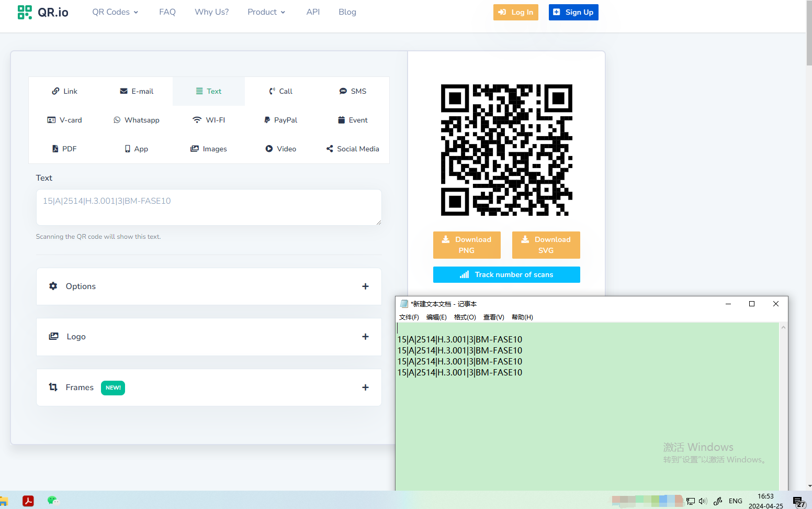Download the QR code as PNG
The width and height of the screenshot is (812, 509).
(x=467, y=245)
